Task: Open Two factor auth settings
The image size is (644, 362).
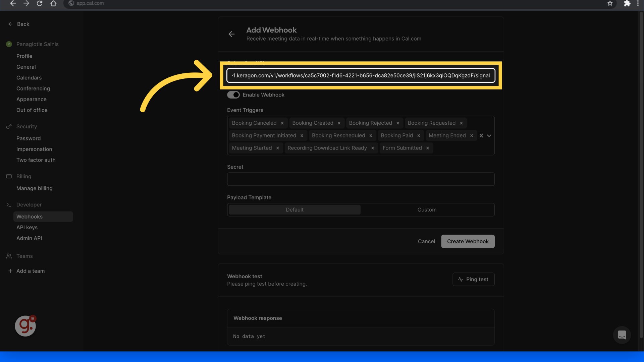Action: [x=36, y=160]
